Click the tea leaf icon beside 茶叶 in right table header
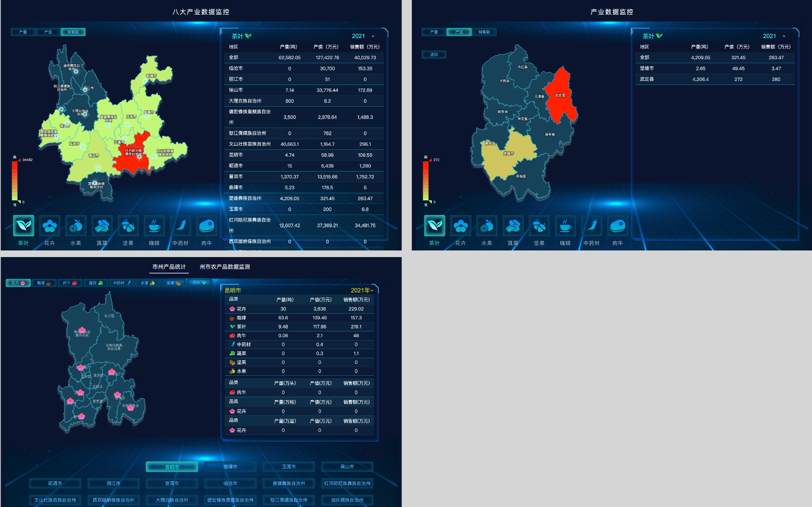Image resolution: width=812 pixels, height=507 pixels. [659, 36]
